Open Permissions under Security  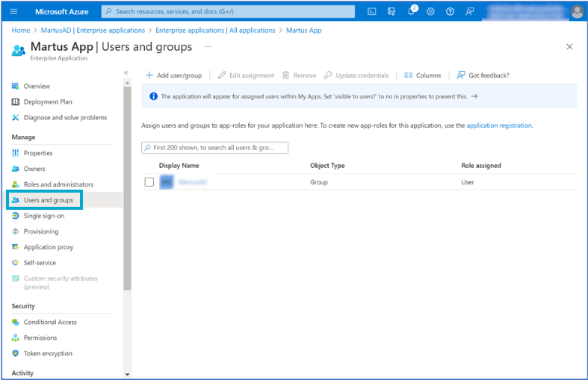tap(40, 338)
